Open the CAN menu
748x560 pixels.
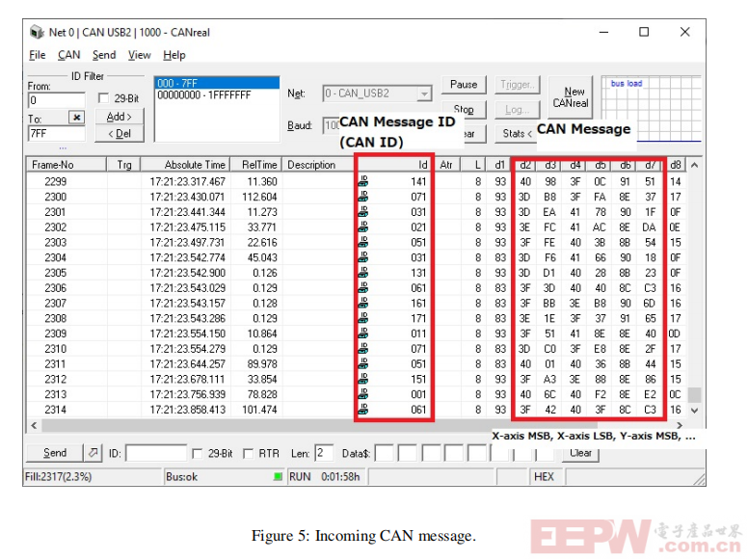[69, 55]
